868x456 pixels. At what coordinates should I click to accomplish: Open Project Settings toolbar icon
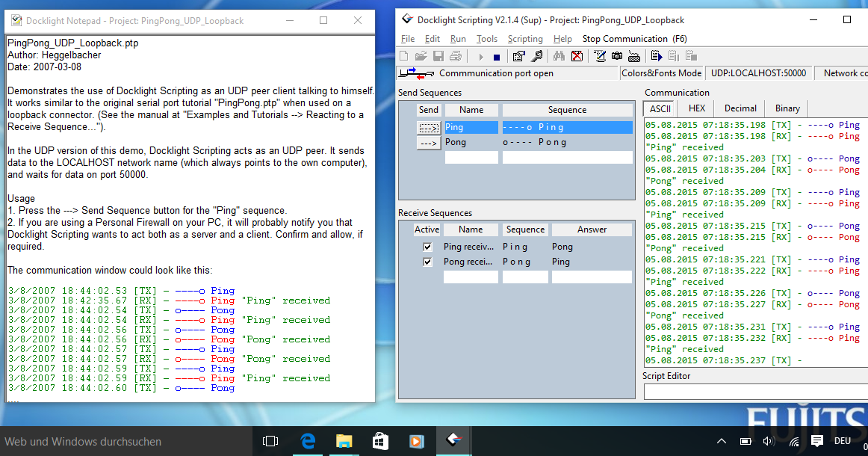518,56
